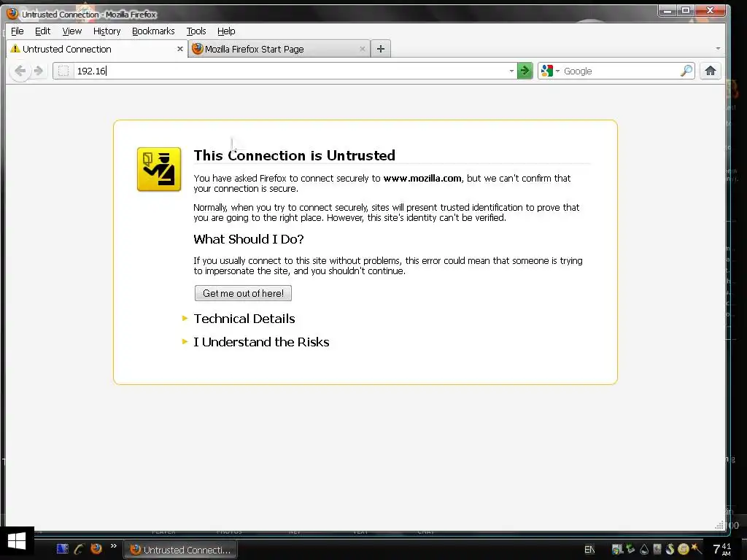This screenshot has height=560, width=747.
Task: Close the Untrusted Connection tab
Action: [180, 49]
